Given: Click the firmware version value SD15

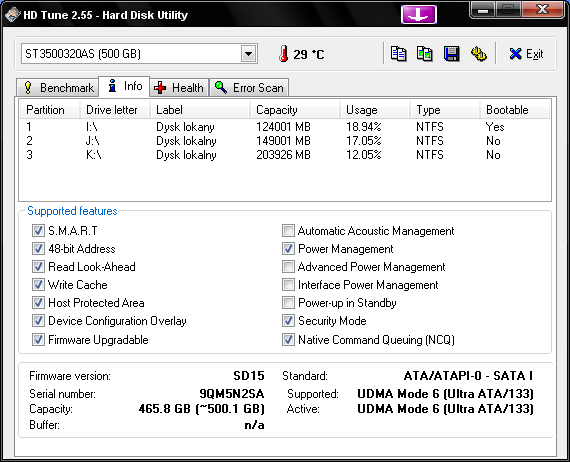Looking at the screenshot, I should (249, 375).
